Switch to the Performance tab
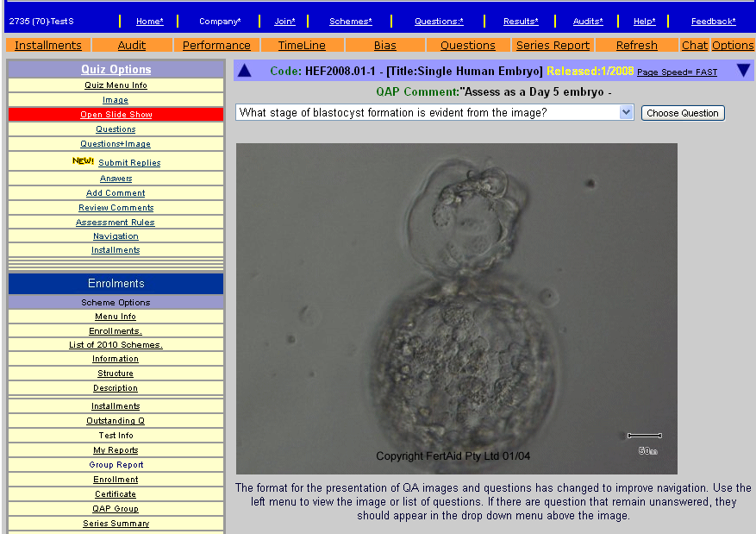This screenshot has width=756, height=534. [x=216, y=46]
